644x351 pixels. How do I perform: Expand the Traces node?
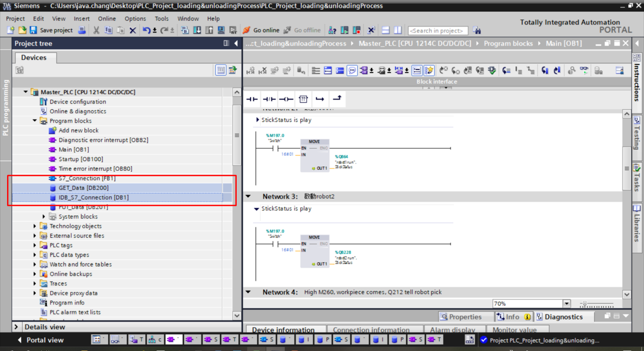click(x=35, y=283)
